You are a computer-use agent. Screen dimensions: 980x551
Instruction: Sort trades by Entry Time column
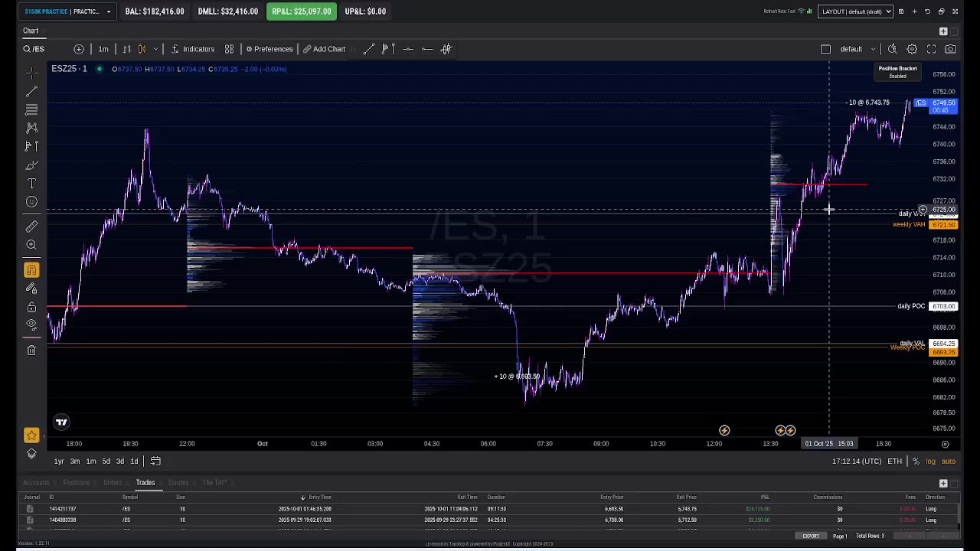point(320,497)
